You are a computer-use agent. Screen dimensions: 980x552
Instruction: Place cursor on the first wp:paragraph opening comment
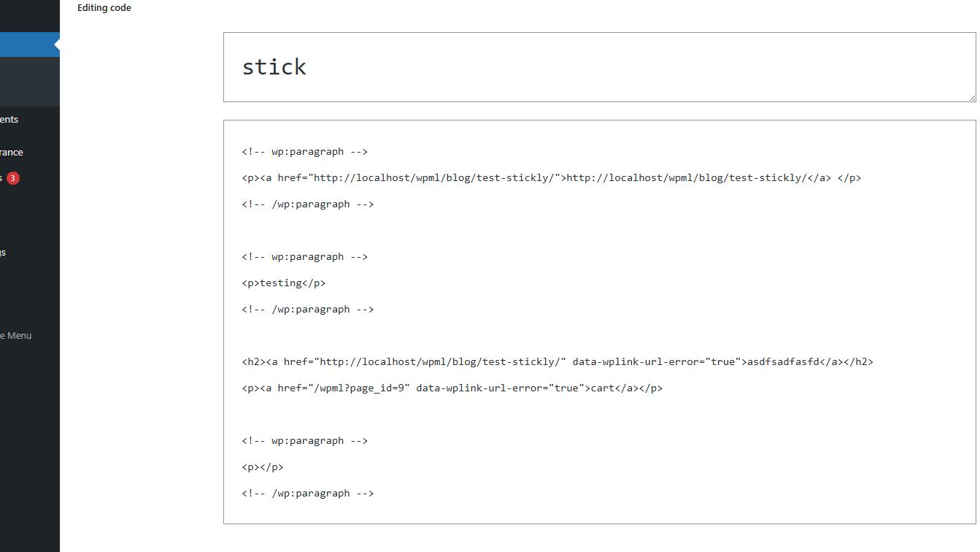305,151
